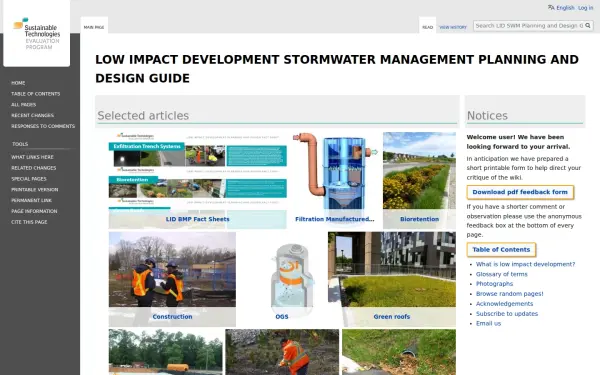Open the bottom-row grassy pipe outlet photo
Screen dimensions: 600x375
coord(399,352)
